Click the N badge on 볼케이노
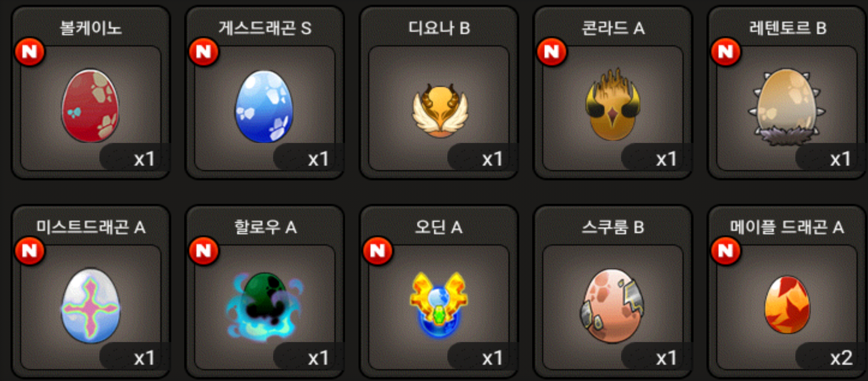Viewport: 868px width, 381px height. (30, 52)
